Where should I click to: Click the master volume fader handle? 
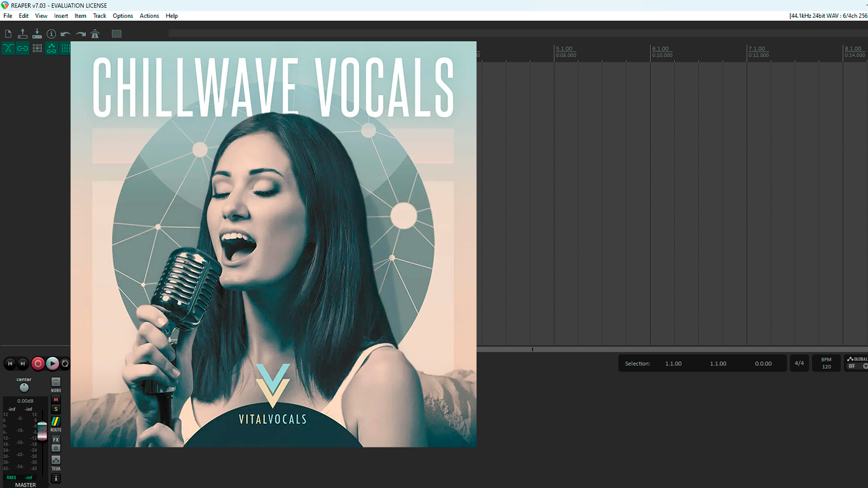point(42,430)
